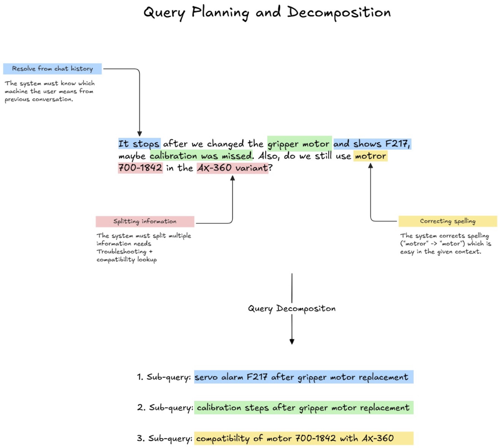
Task: Click the pink highlighted part number '700-1842'
Action: (140, 168)
